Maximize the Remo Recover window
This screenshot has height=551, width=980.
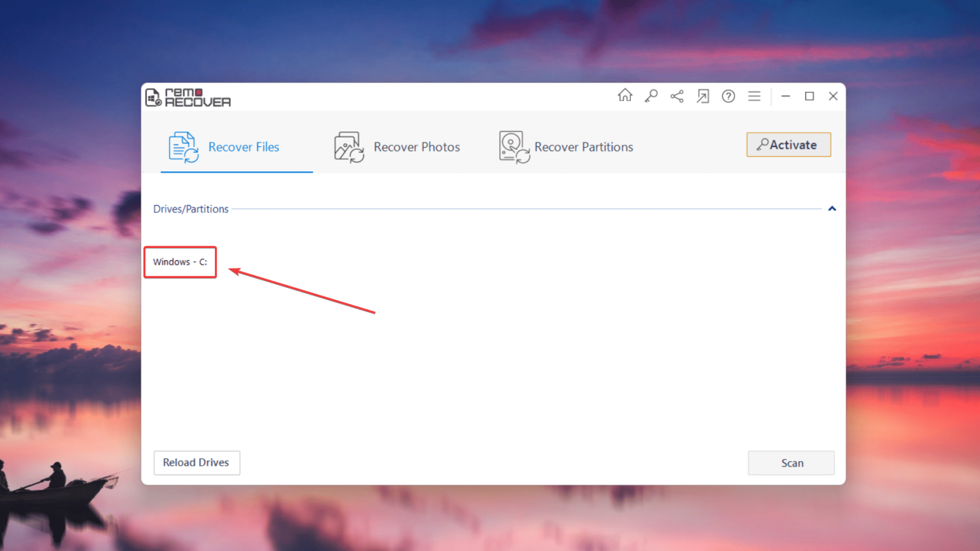coord(809,96)
